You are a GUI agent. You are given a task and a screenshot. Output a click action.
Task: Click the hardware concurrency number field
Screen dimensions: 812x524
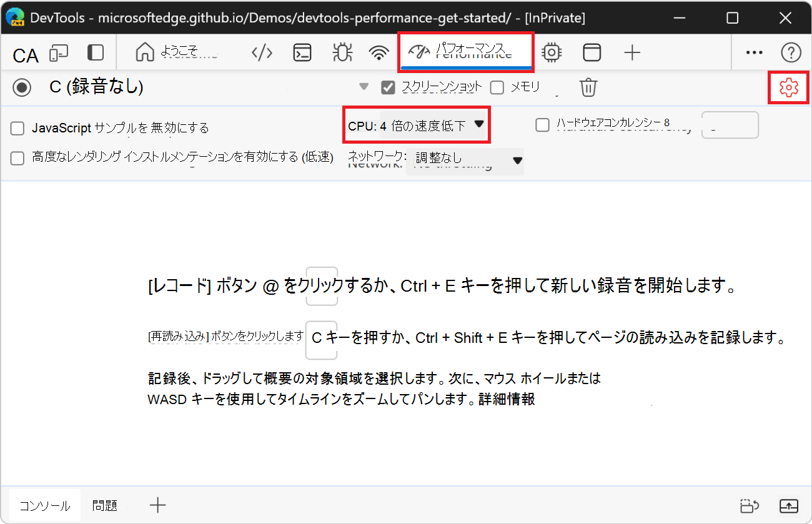730,126
